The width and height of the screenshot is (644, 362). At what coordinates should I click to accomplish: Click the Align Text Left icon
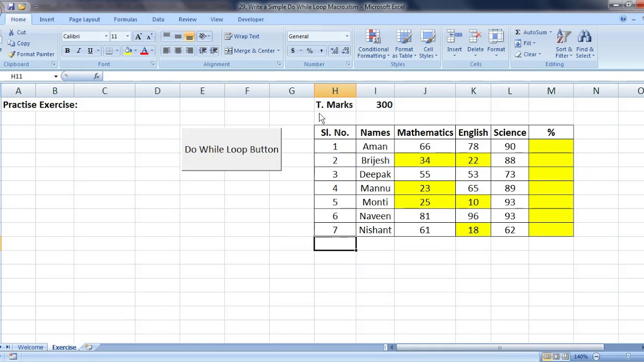click(x=167, y=51)
